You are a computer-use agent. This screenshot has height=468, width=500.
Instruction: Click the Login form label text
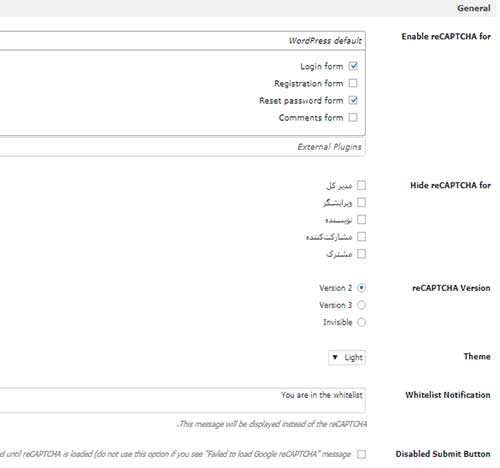pos(322,66)
